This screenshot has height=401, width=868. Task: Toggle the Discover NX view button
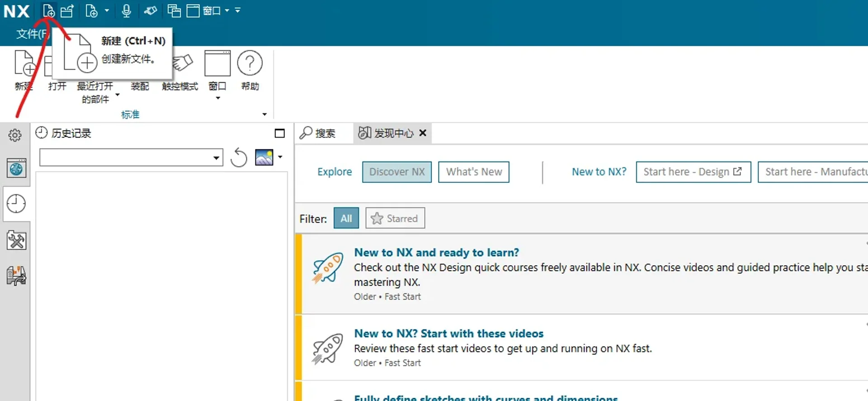pyautogui.click(x=396, y=172)
